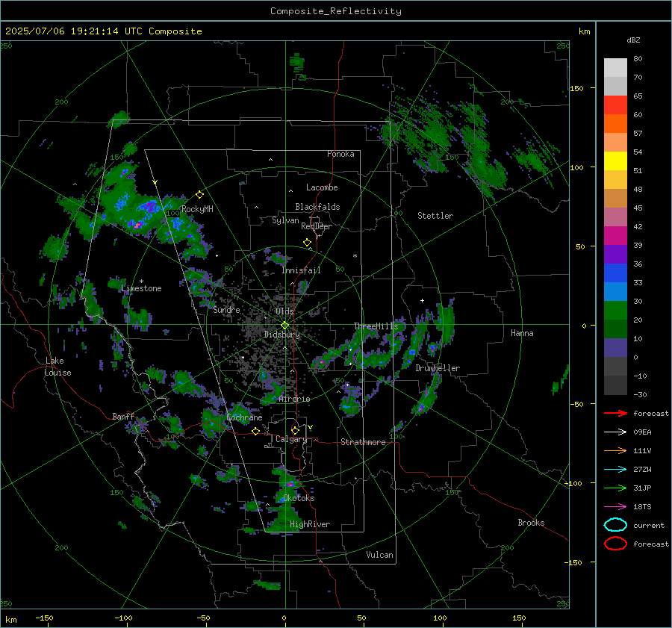Click the Innisfail city label
This screenshot has width=672, height=628.
[301, 270]
